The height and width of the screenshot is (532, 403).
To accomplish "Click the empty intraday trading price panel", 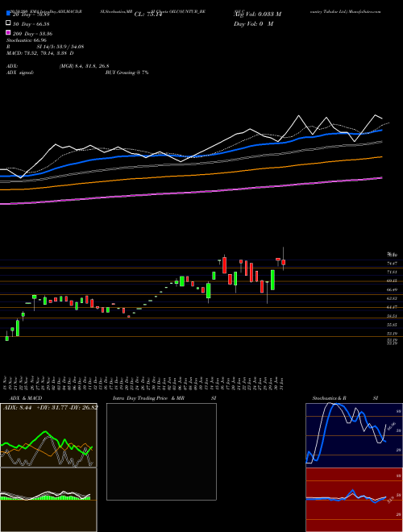I will click(x=161, y=451).
